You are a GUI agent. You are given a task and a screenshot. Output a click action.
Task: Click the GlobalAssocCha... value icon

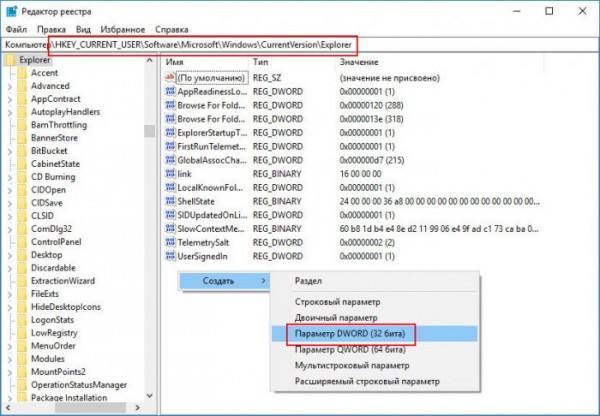click(x=170, y=160)
